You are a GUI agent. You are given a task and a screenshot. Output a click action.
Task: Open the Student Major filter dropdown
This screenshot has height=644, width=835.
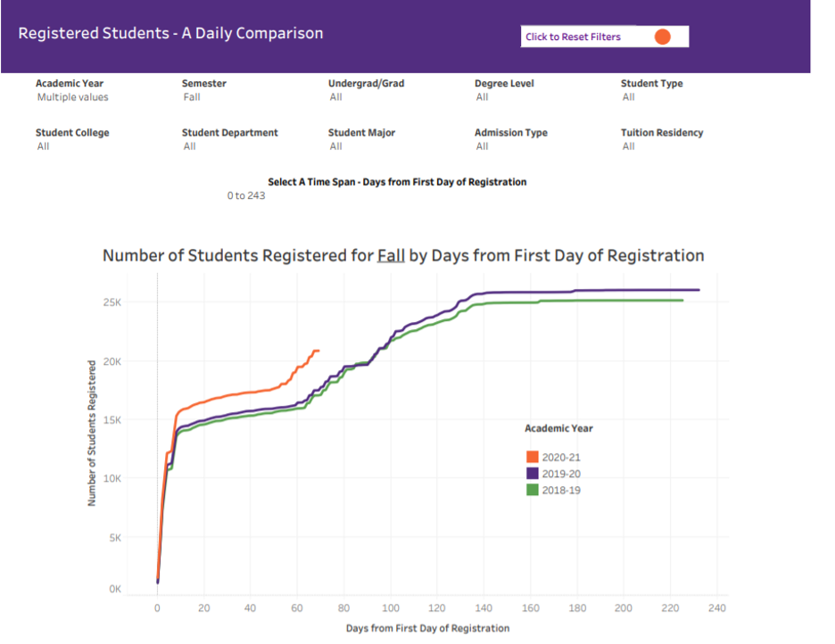[x=335, y=146]
